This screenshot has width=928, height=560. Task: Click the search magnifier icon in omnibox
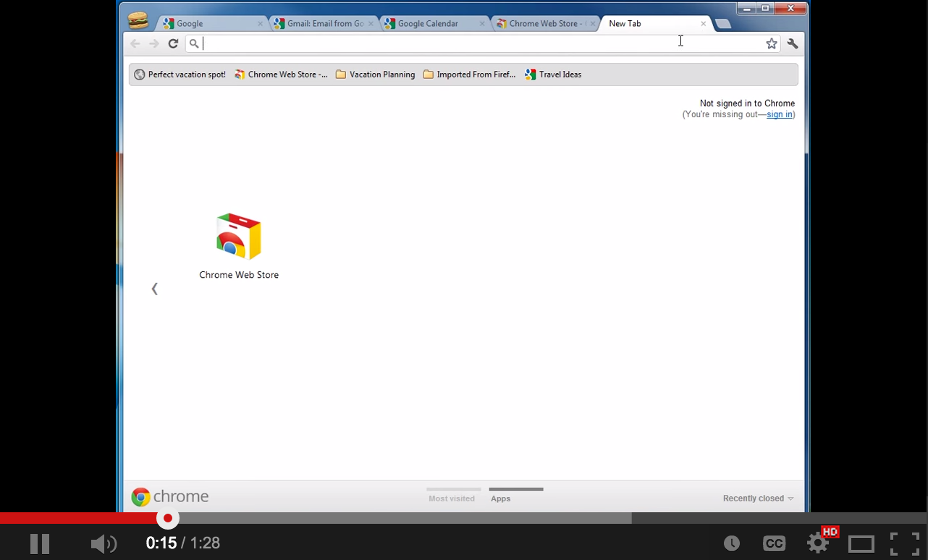(194, 43)
